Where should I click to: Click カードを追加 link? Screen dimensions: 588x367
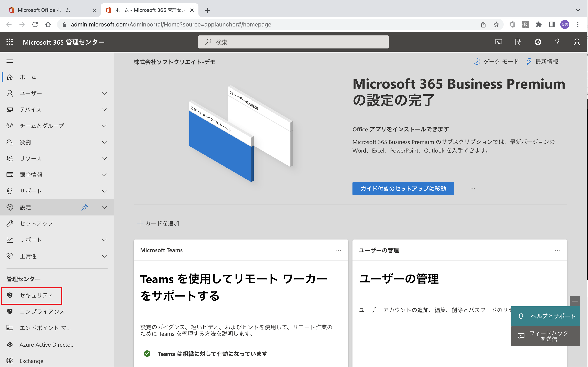point(158,223)
